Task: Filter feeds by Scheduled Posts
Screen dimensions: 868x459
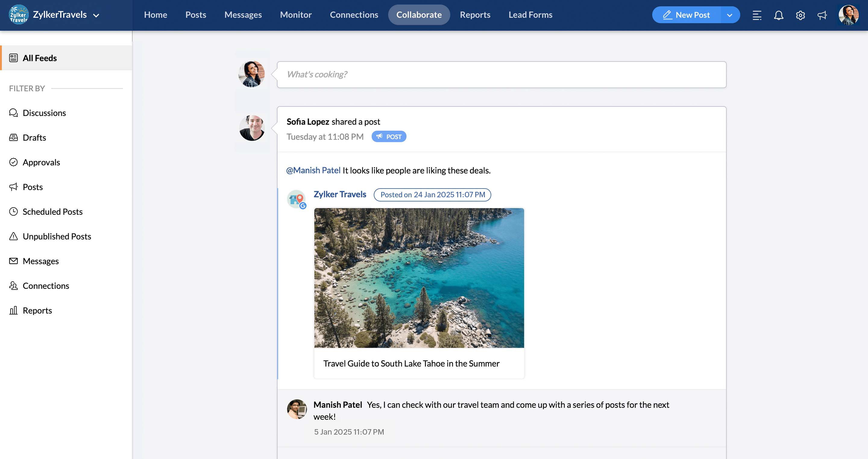Action: (x=52, y=211)
